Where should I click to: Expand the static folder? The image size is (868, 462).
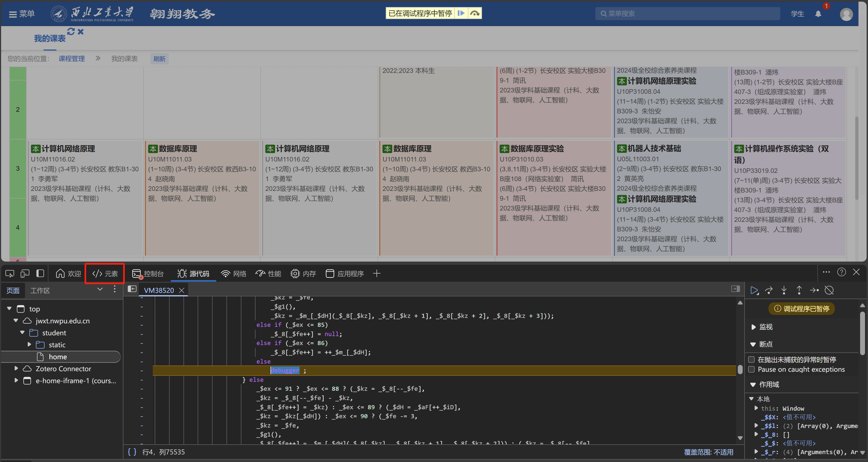(29, 345)
